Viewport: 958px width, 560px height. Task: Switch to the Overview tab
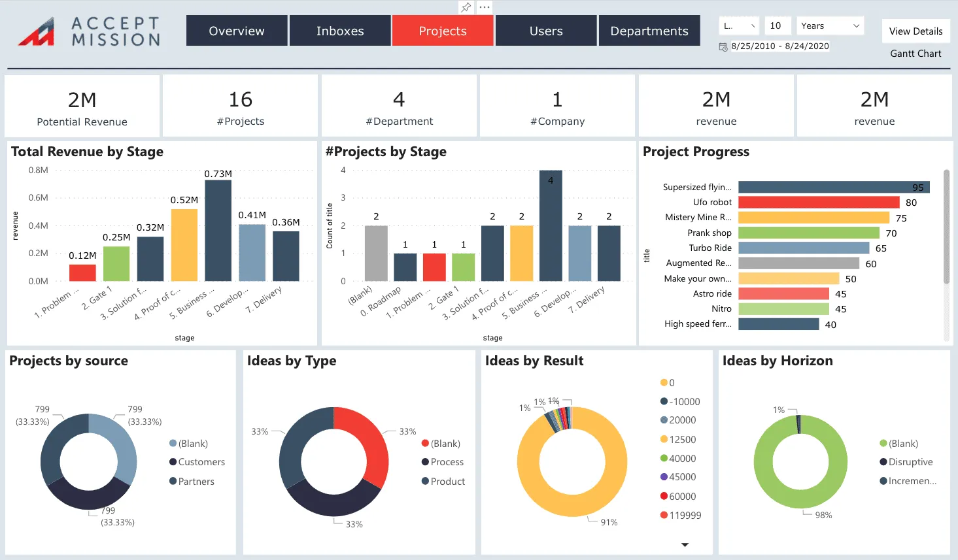coord(237,31)
